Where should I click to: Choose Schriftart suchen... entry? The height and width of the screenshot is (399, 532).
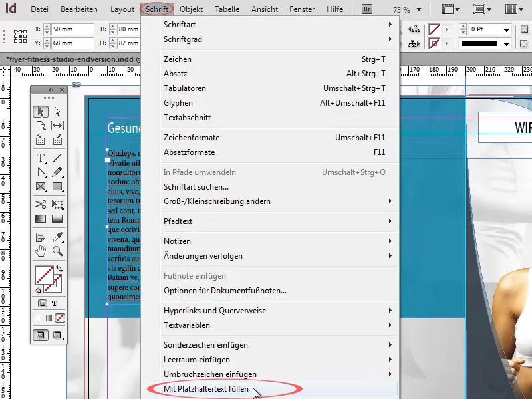coord(276,187)
